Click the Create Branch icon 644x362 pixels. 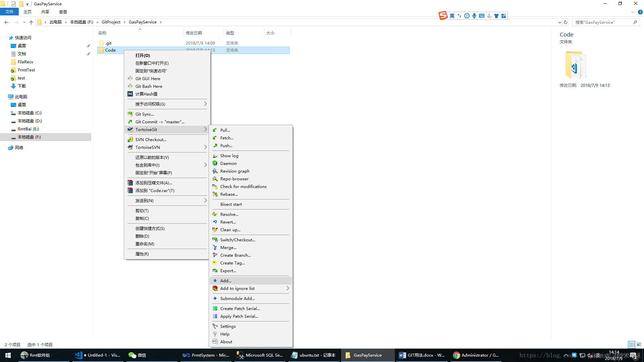(x=215, y=255)
